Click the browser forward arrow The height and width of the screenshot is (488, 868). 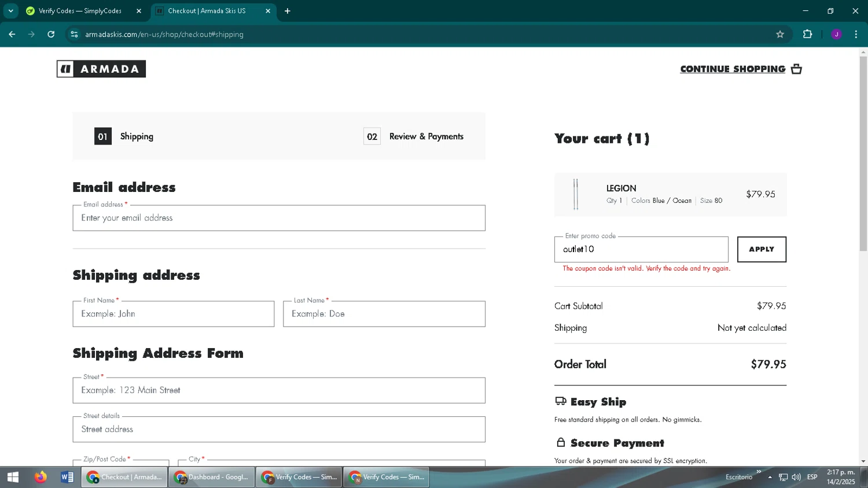click(x=31, y=34)
